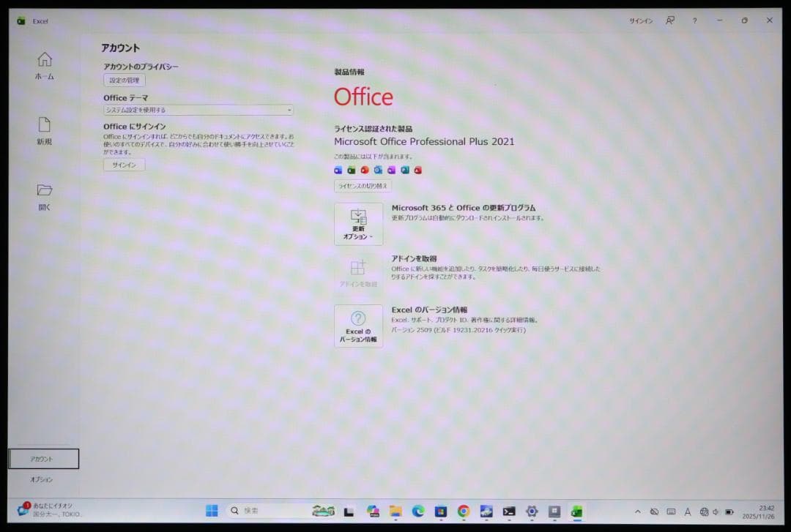Open volume control speaker icon in tray
This screenshot has height=532, width=791.
pos(716,512)
